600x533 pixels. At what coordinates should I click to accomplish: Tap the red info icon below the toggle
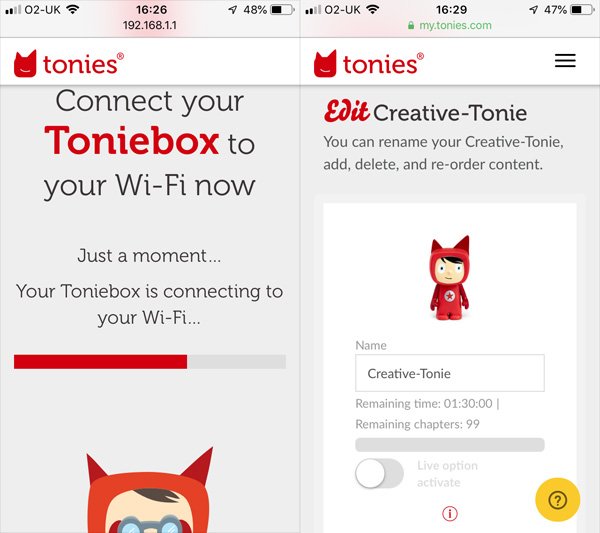(x=450, y=513)
